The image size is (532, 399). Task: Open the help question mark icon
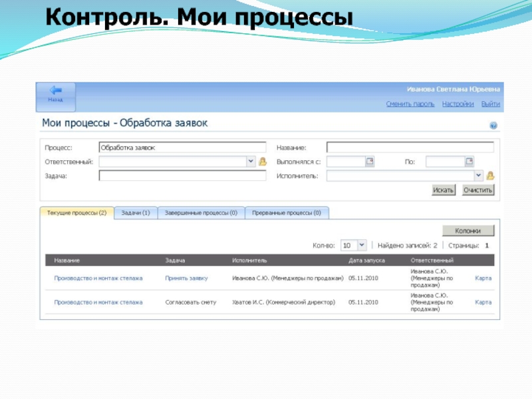coord(493,125)
